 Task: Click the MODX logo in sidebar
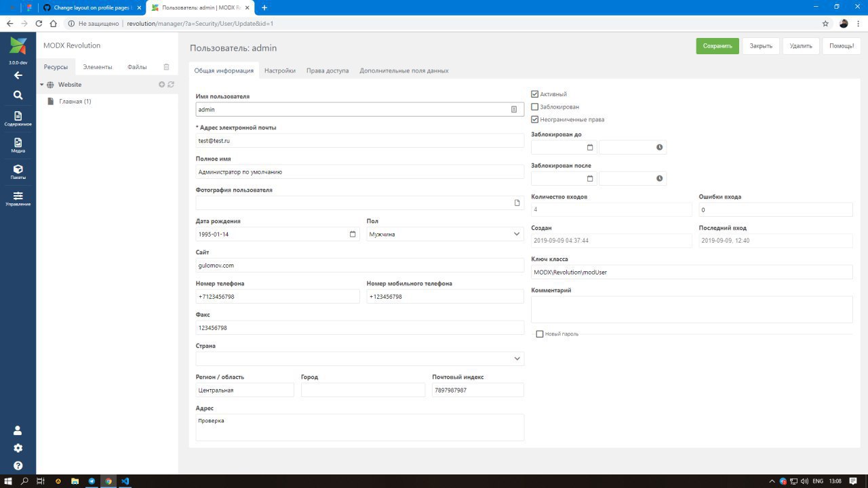click(18, 46)
